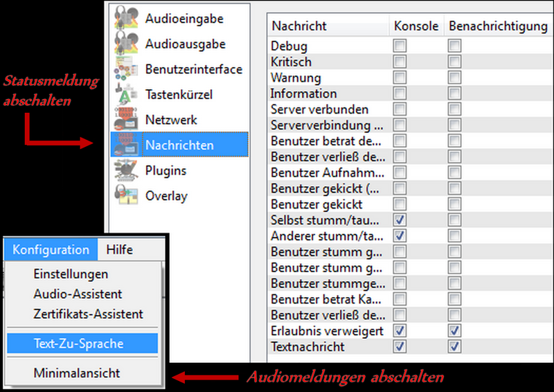
Task: Enable Benachrichtigung for Anderer stumm/ta... row
Action: 454,235
